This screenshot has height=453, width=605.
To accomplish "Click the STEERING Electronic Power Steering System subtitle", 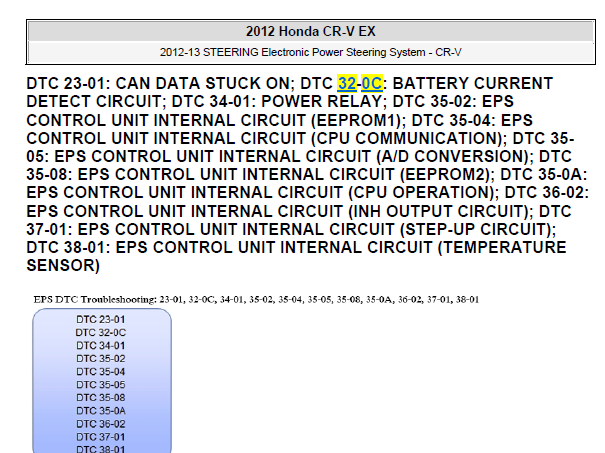I will [311, 52].
